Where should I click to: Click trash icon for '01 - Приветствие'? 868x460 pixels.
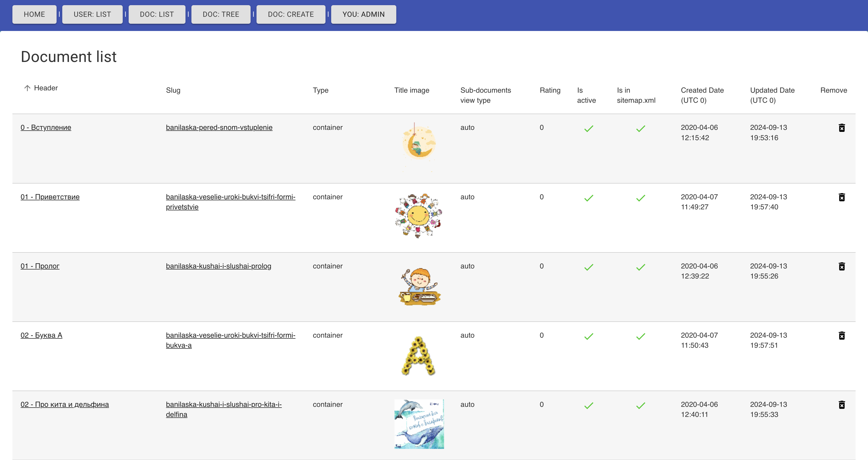pyautogui.click(x=841, y=197)
